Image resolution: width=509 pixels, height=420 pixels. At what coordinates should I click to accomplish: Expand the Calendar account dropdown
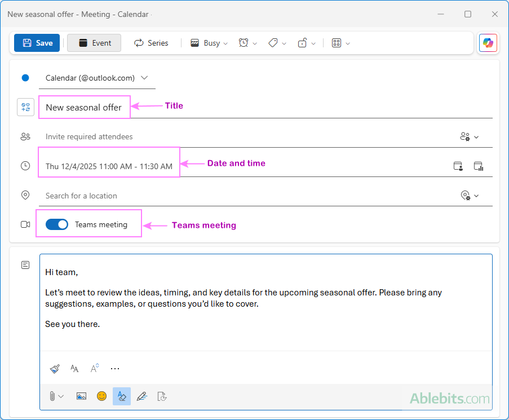(x=144, y=78)
